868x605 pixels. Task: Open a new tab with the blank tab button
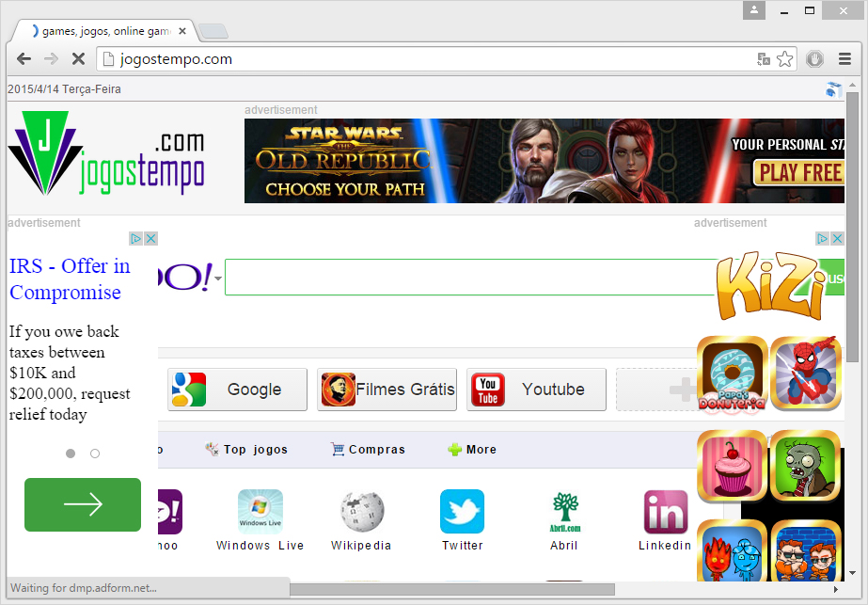point(213,32)
